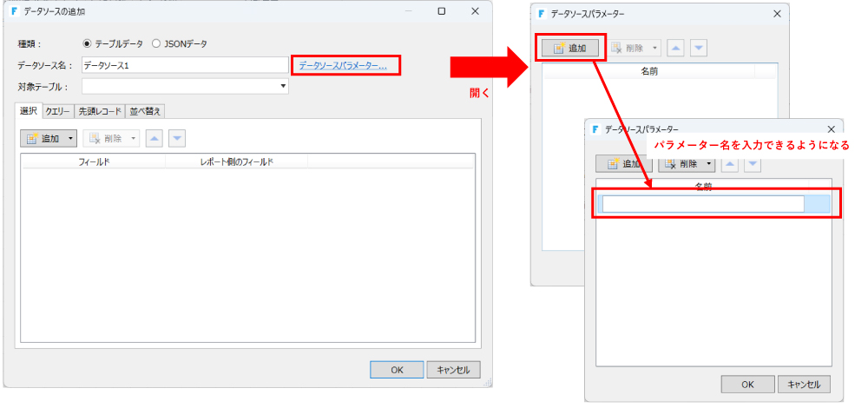Viewport: 868px width, 408px height.
Task: Click the move down arrow in the データソースの追加 dialog
Action: click(176, 139)
